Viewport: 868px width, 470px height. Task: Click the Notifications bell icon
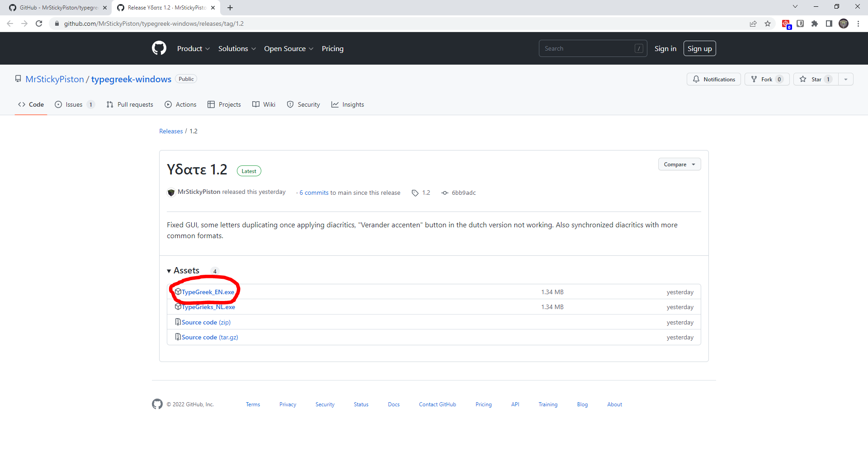click(696, 79)
